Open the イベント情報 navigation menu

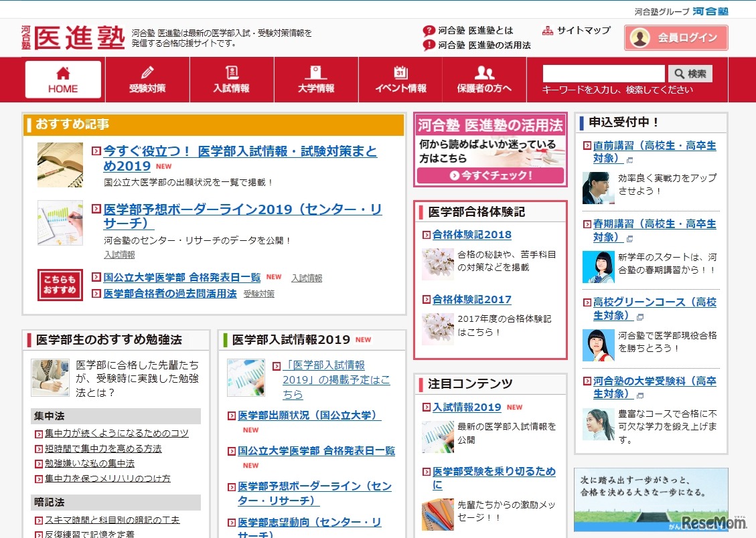[x=400, y=79]
